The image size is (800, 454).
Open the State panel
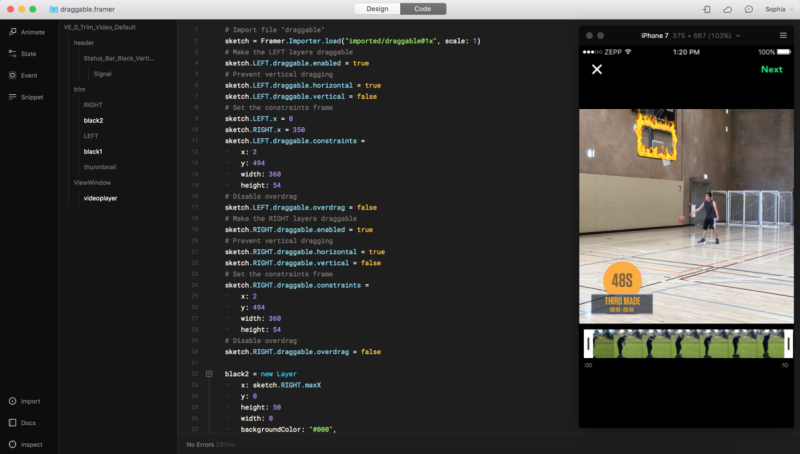[x=26, y=53]
